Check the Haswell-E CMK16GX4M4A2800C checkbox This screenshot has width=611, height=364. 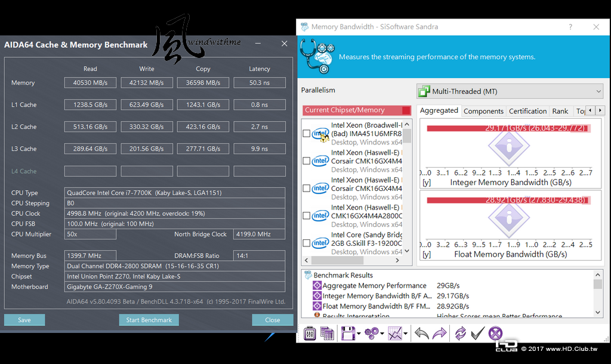[307, 215]
